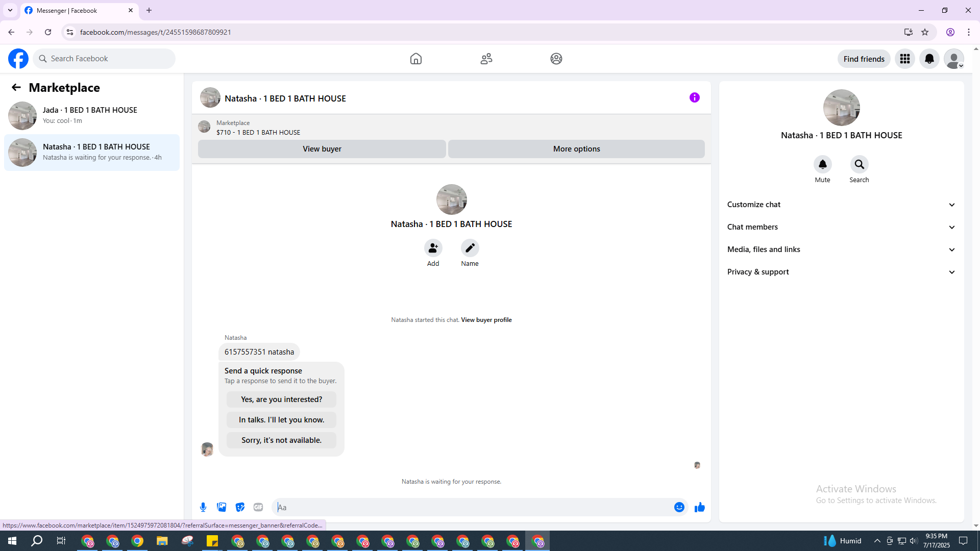Open a new browser tab
This screenshot has height=551, width=980.
pyautogui.click(x=149, y=10)
